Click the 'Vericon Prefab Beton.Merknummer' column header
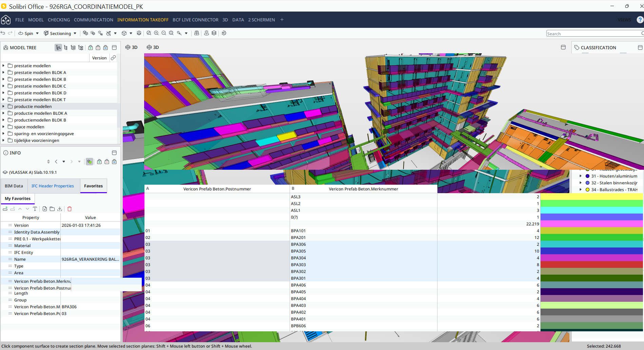 [364, 189]
